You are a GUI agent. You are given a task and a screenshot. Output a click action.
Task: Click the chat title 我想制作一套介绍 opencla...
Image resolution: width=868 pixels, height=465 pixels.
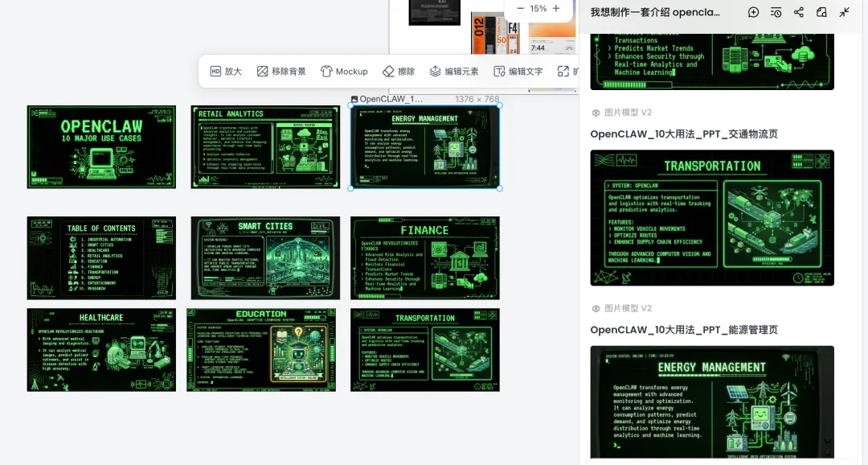[x=655, y=12]
